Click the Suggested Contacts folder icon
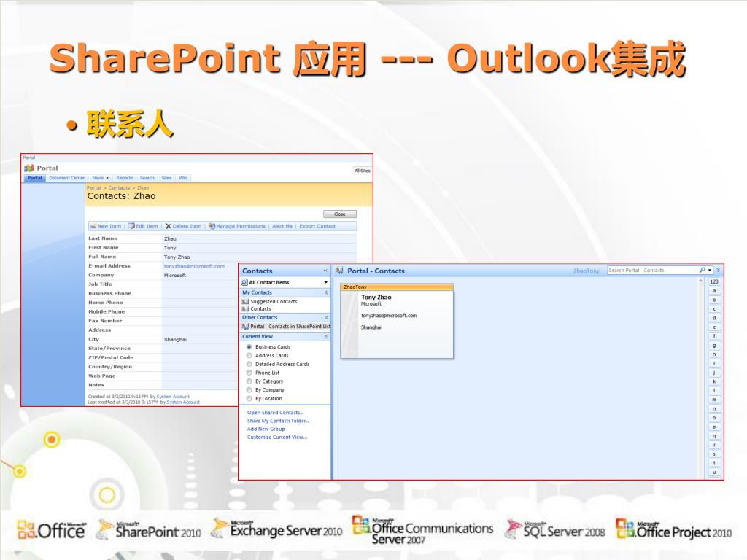The width and height of the screenshot is (747, 560). pos(245,301)
